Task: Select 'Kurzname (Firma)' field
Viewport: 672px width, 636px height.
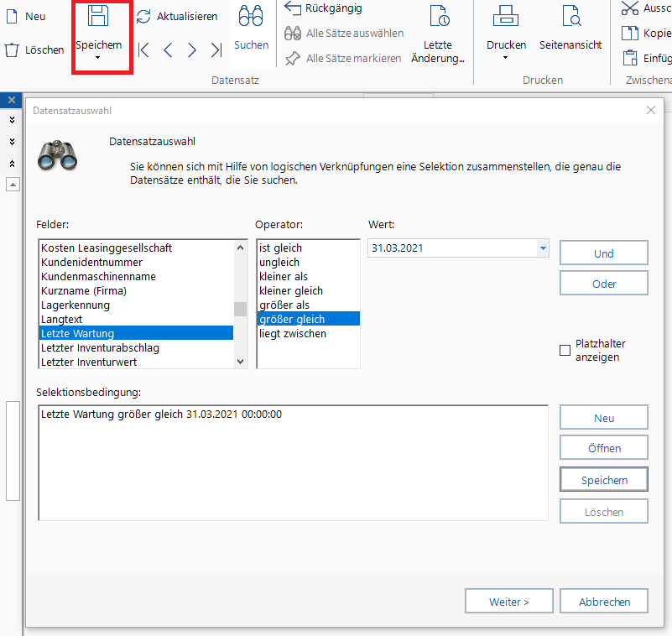Action: [x=136, y=290]
